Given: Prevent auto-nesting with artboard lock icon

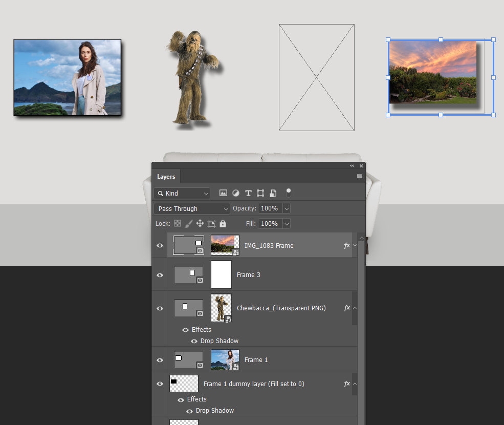Looking at the screenshot, I should [x=211, y=224].
